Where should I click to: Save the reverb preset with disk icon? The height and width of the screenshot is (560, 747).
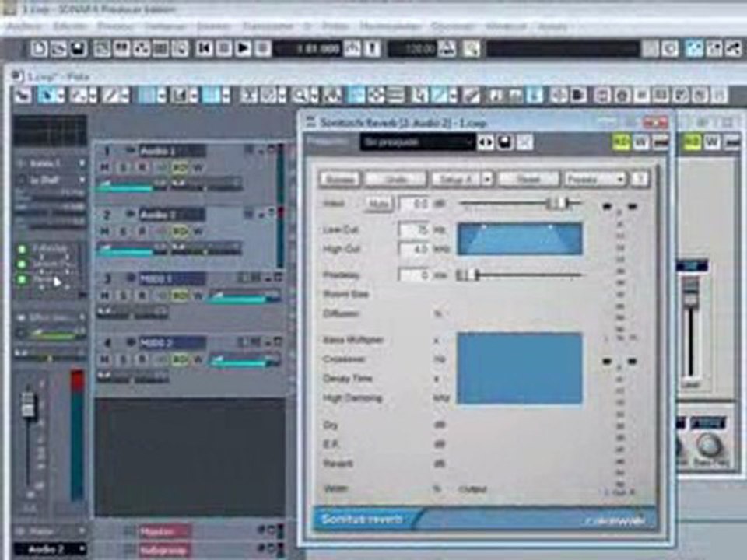click(x=505, y=142)
